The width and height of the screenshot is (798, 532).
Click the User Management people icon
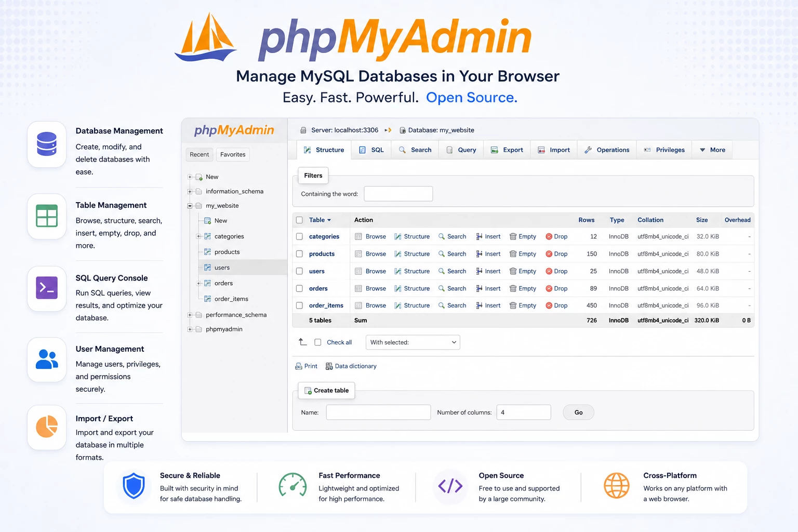point(47,359)
